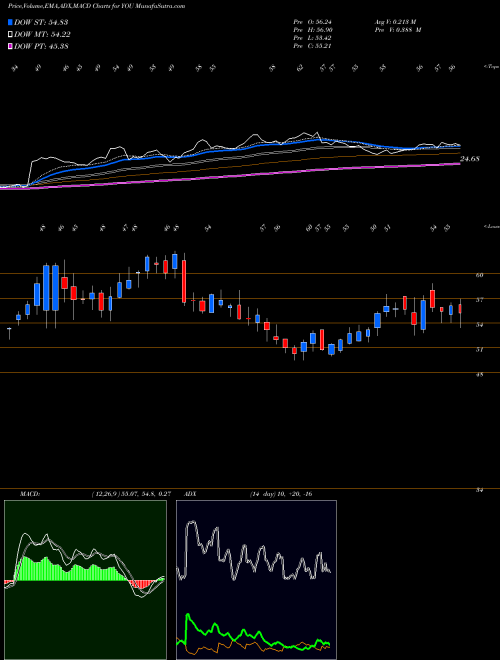Click the 57 price axis label
500x660 pixels.
(x=479, y=300)
